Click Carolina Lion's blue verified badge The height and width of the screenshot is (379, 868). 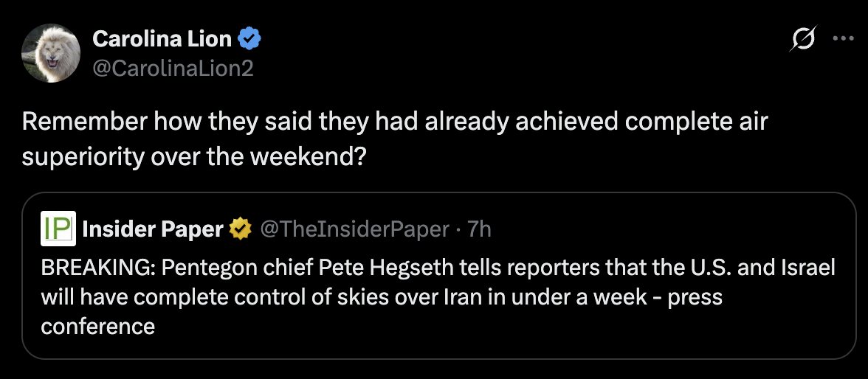click(247, 39)
